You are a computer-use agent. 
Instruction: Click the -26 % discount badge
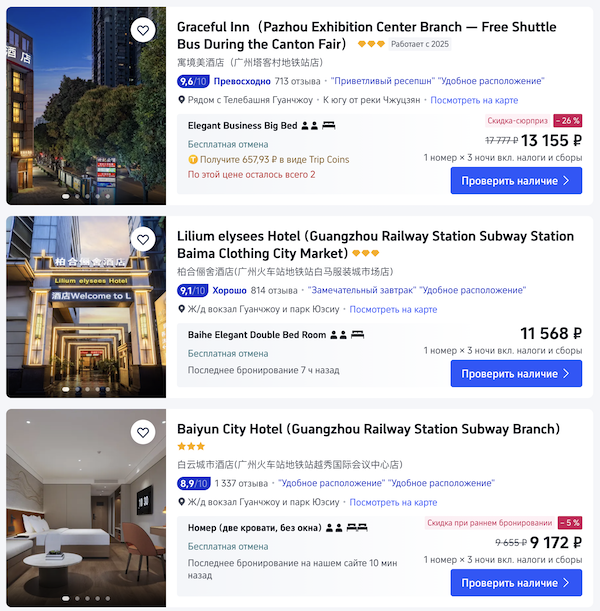[568, 121]
